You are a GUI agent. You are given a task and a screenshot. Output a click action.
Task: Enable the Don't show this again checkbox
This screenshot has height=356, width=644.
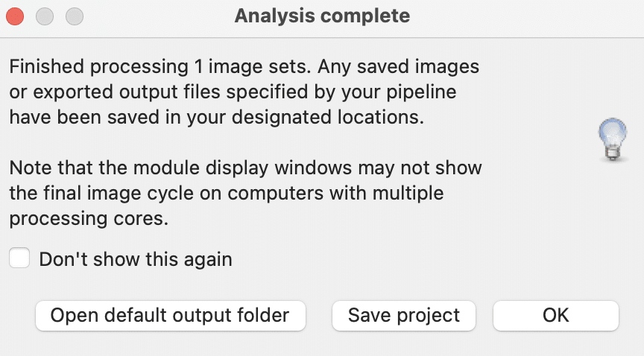pos(19,258)
